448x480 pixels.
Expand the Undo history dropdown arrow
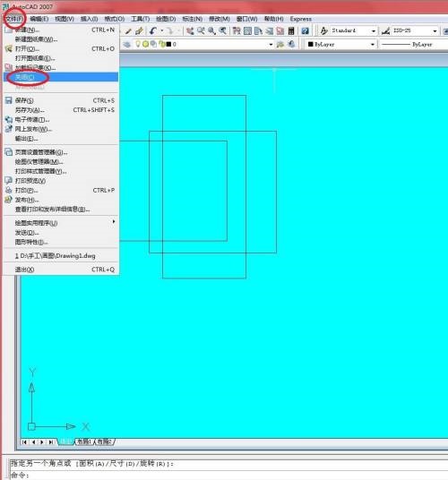[x=161, y=30]
